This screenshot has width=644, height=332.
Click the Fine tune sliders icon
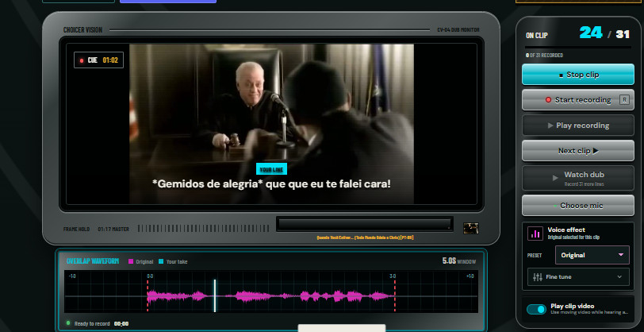click(x=537, y=277)
